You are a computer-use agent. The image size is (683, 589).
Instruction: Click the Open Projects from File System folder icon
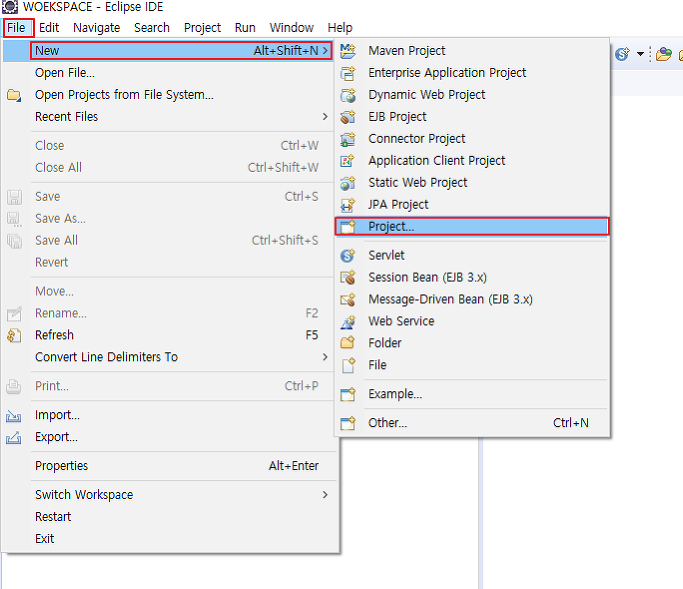14,95
